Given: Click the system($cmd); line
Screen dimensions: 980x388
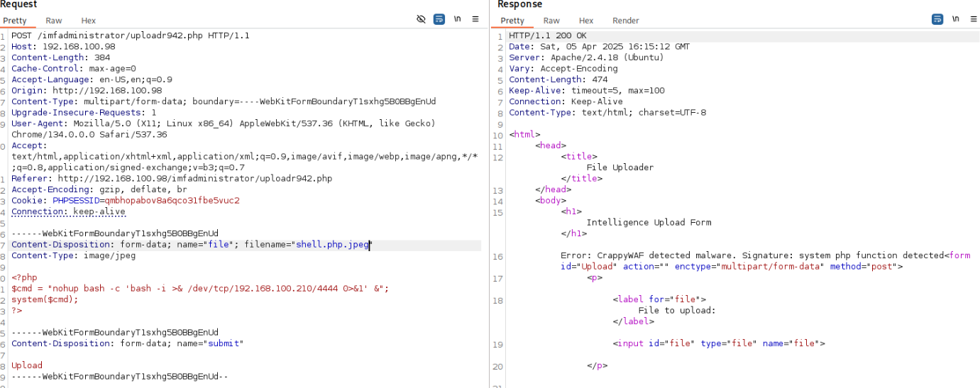Looking at the screenshot, I should [45, 299].
